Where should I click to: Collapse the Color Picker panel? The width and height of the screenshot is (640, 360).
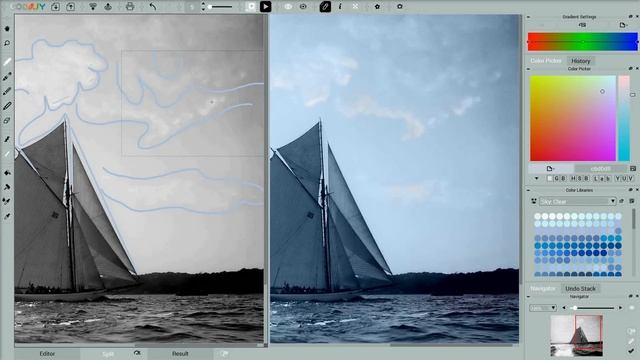(529, 69)
